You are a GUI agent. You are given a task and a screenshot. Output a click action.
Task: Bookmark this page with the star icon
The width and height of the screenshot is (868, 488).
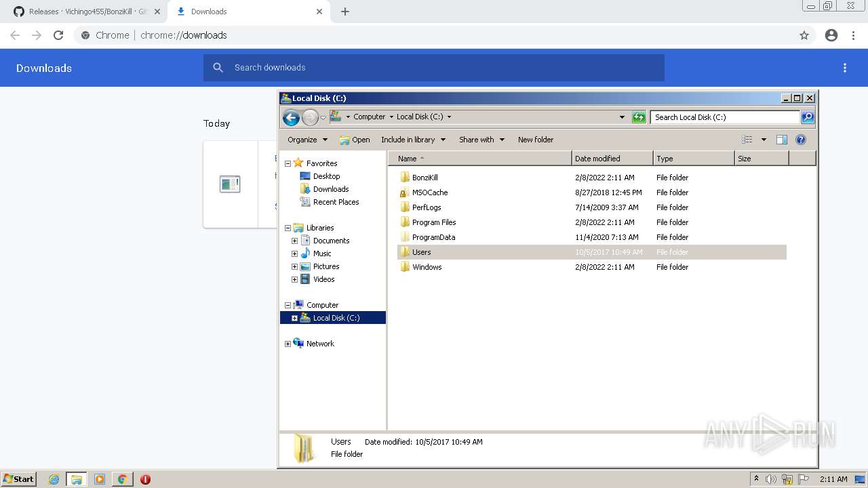coord(804,35)
